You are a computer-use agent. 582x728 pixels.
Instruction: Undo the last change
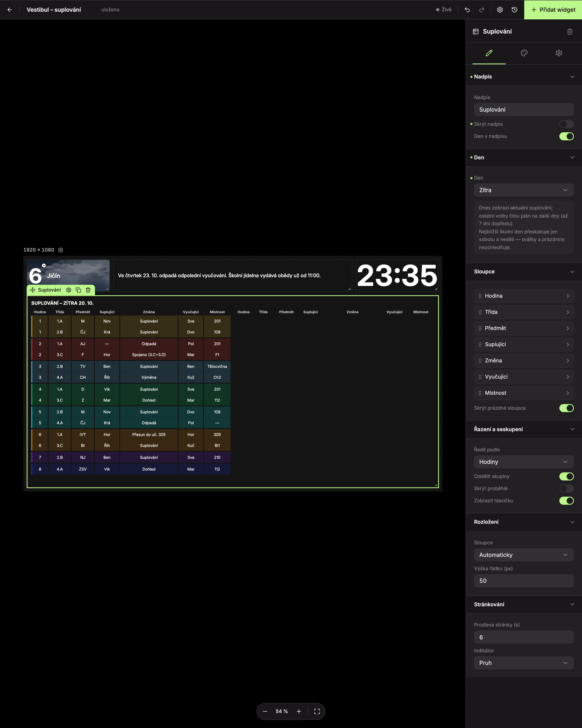click(x=467, y=10)
